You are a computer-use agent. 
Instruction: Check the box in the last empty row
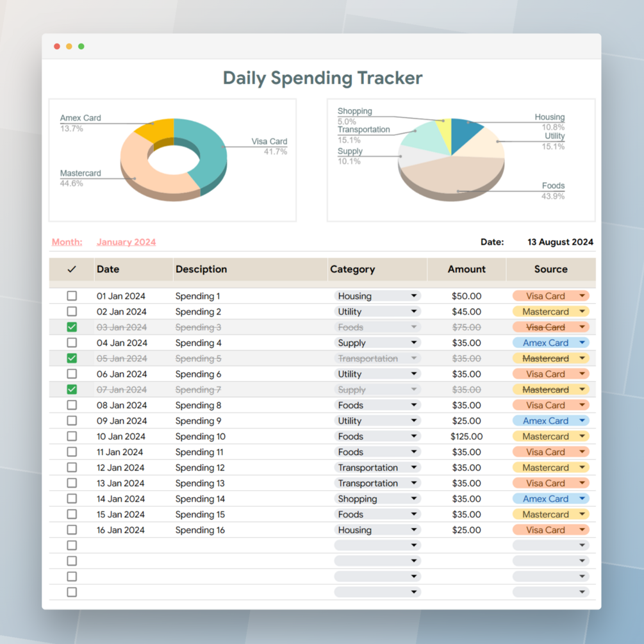point(72,592)
